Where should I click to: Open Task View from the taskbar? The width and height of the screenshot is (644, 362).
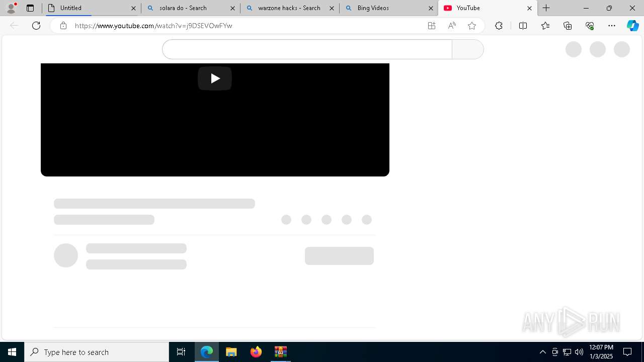tap(181, 352)
